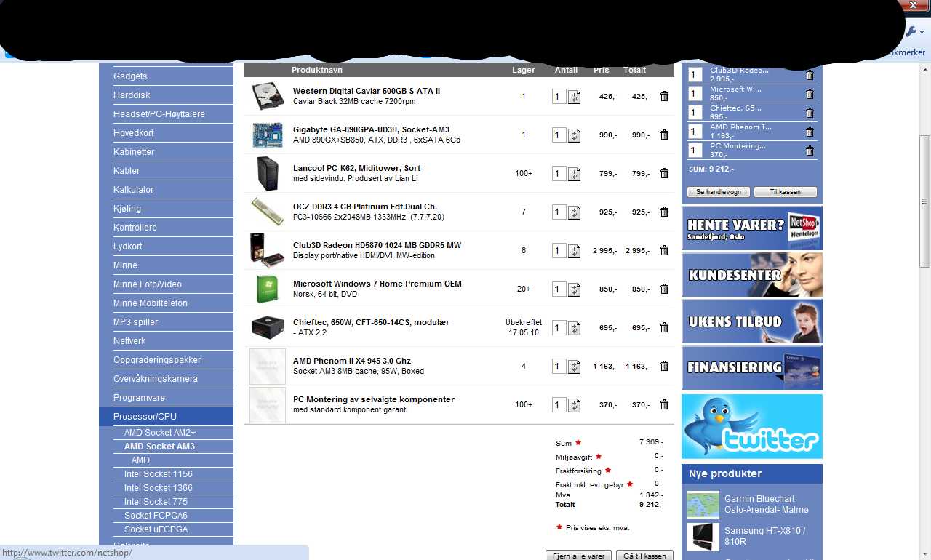Update PC Montering quantity
The image size is (931, 560).
[x=575, y=405]
